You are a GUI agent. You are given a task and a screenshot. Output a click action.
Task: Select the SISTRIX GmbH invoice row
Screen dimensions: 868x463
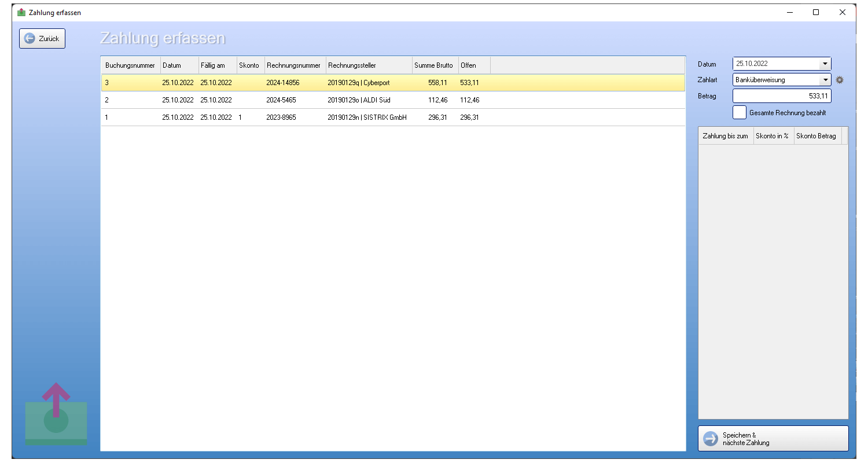point(393,117)
